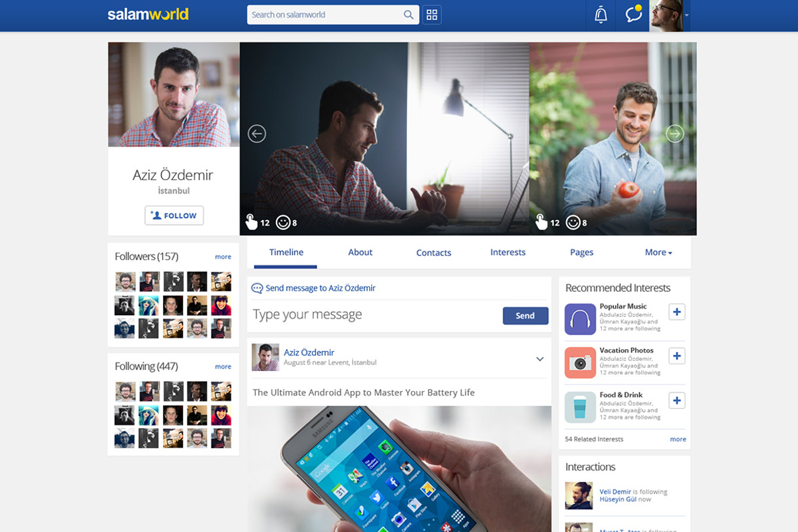Click the Vacation Photos title
Screen dimensions: 798x532
(x=626, y=350)
